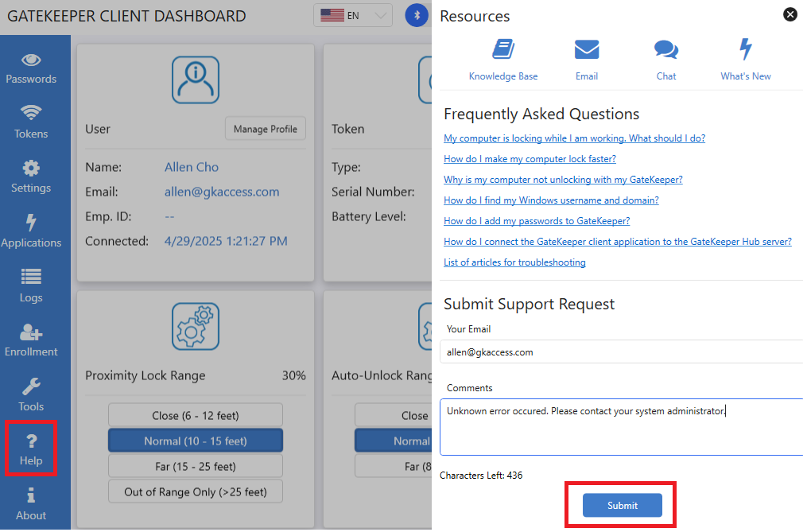Select Close option under Auto-Unlock Range
Screen dimensions: 807x532
(394, 416)
